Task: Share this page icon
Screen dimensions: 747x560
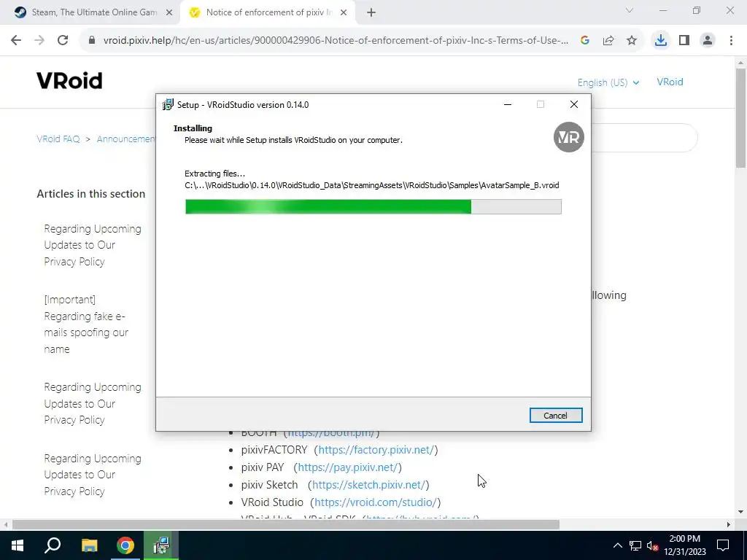Action: (608, 41)
